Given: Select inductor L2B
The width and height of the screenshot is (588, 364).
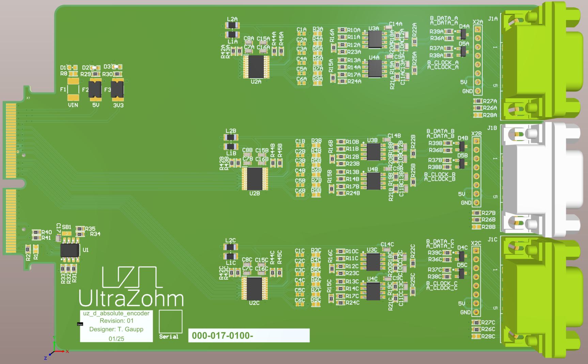Looking at the screenshot, I should 231,137.
